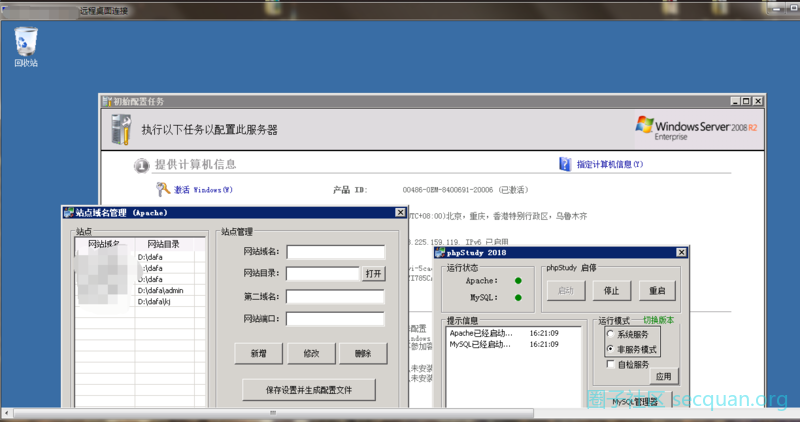800x422 pixels.
Task: Click the 远程桌面连接 title bar text
Action: pos(104,11)
